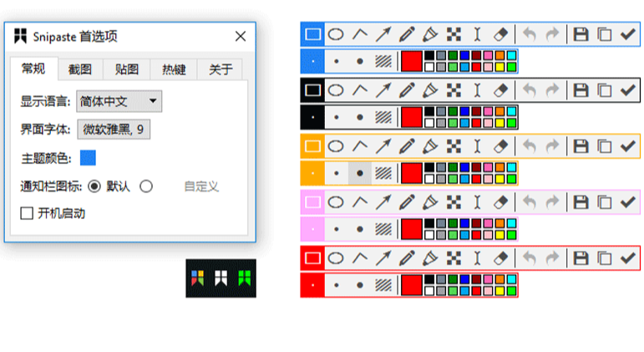The height and width of the screenshot is (352, 644).
Task: Select the 默认 notification icon radio
Action: (x=94, y=186)
